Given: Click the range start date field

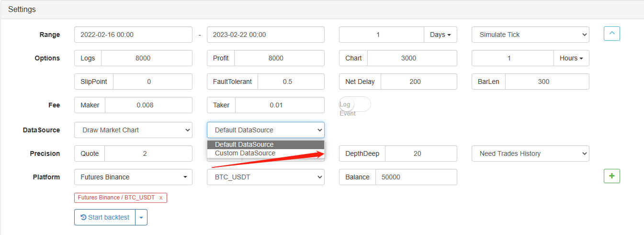Looking at the screenshot, I should point(133,35).
